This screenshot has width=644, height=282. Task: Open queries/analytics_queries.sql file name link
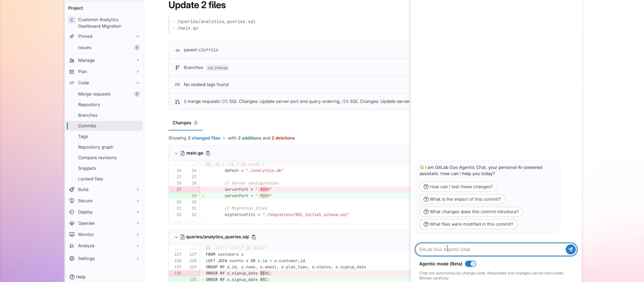pyautogui.click(x=217, y=237)
